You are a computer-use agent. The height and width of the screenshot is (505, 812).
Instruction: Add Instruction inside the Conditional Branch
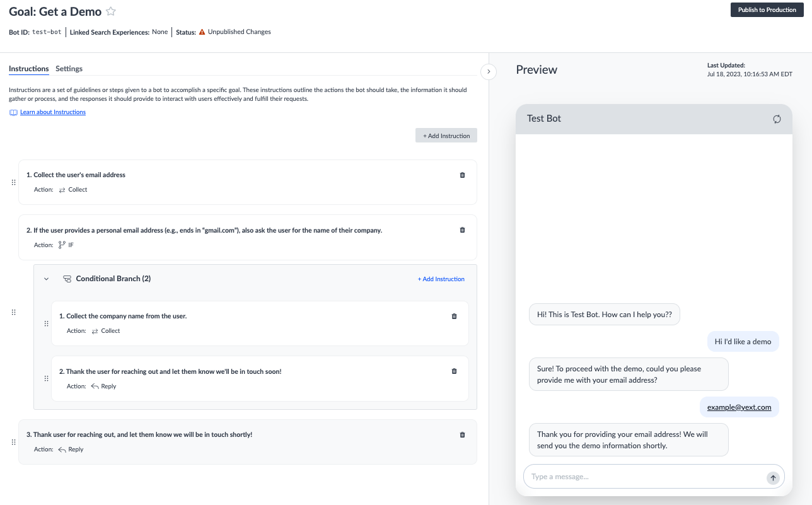coord(441,279)
